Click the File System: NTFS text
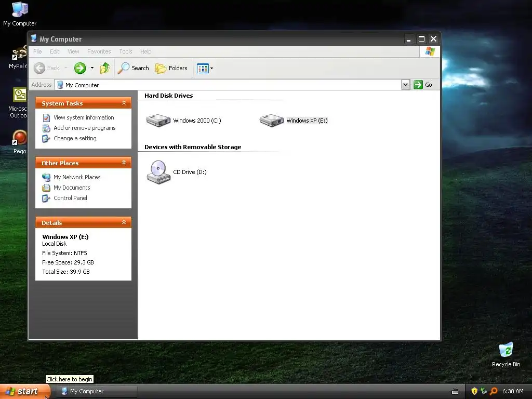 (x=64, y=253)
